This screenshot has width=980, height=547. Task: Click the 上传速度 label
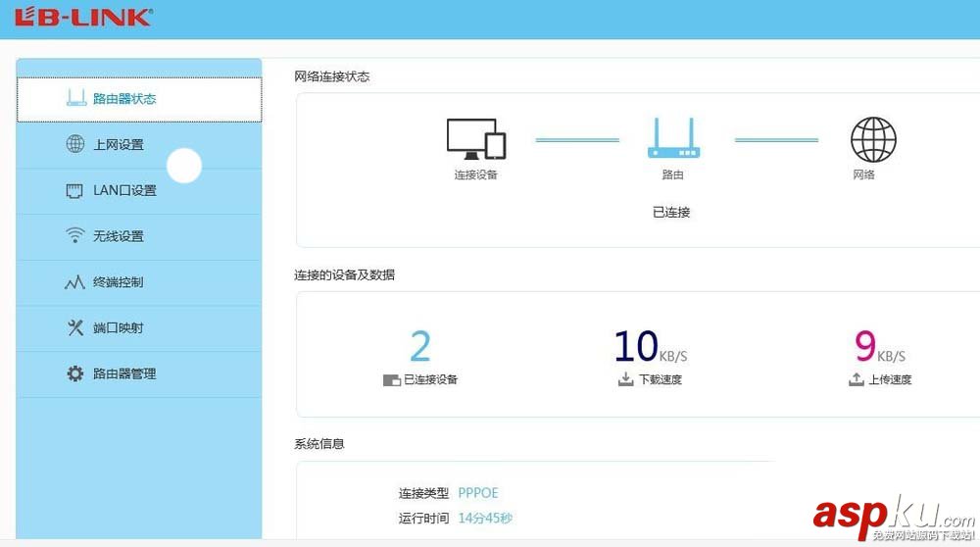890,379
